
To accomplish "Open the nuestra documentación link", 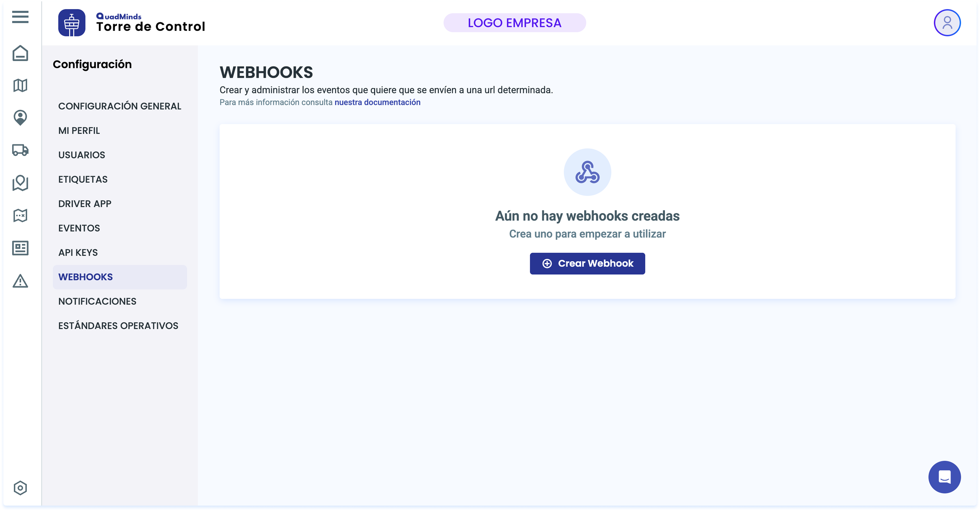I will tap(377, 102).
